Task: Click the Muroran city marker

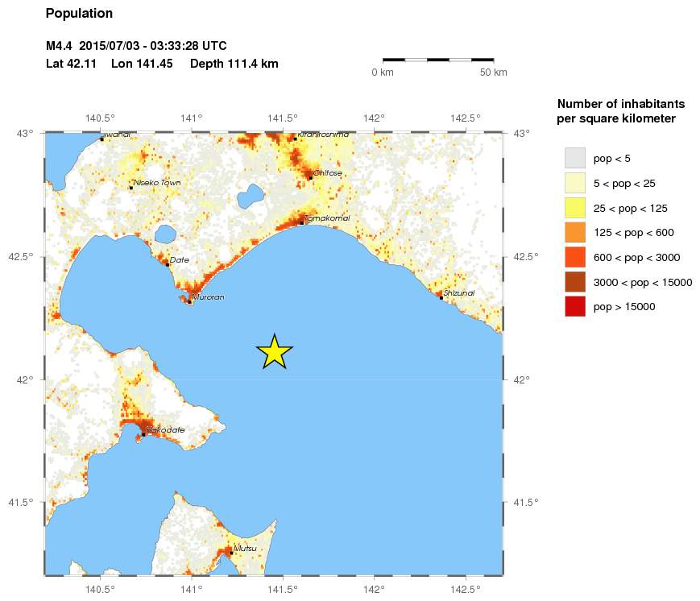Action: [189, 301]
